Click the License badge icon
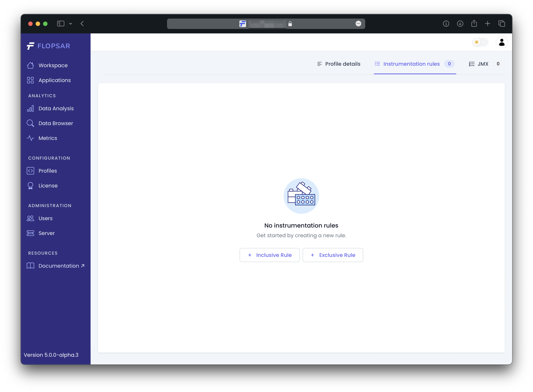This screenshot has height=392, width=533. 30,186
